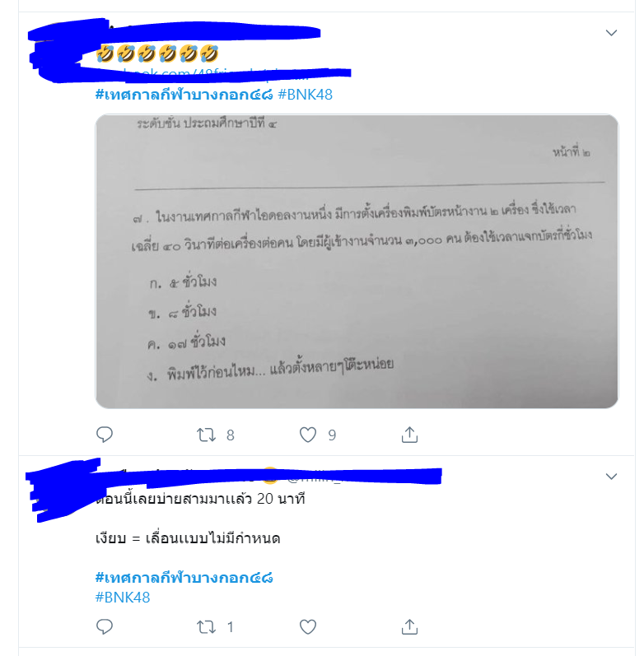Open #BNK48 hashtag in second tweet
The width and height of the screenshot is (644, 656).
[123, 598]
